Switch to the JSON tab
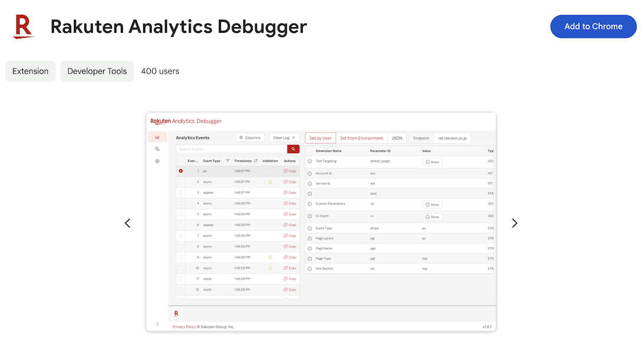The width and height of the screenshot is (644, 346). (397, 138)
